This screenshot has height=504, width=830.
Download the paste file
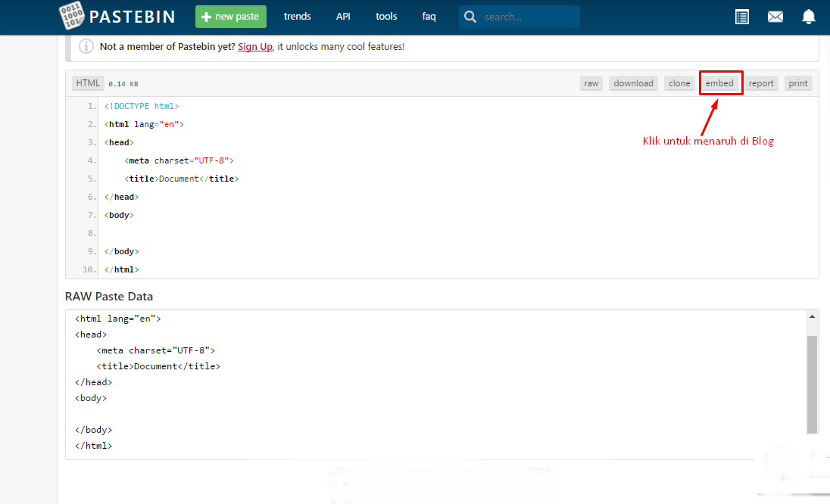[633, 82]
